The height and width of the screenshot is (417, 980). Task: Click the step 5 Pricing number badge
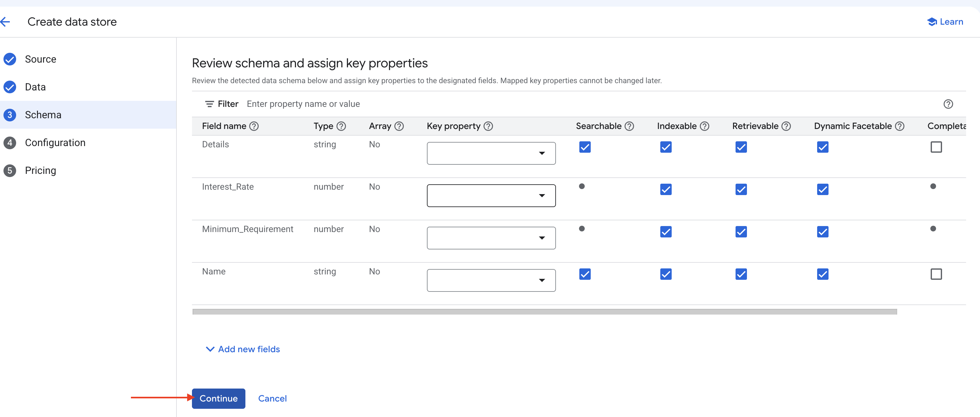10,170
